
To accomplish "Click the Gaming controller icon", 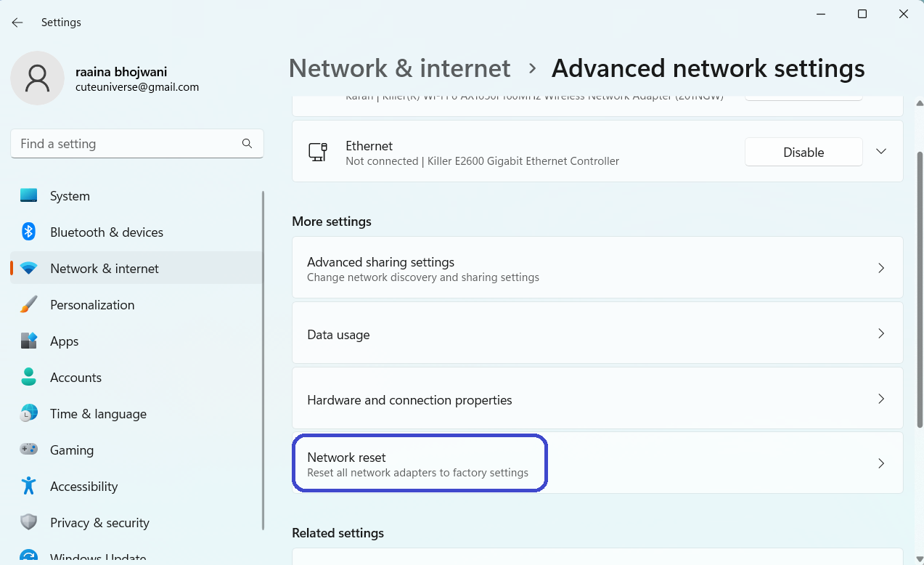I will click(x=28, y=450).
